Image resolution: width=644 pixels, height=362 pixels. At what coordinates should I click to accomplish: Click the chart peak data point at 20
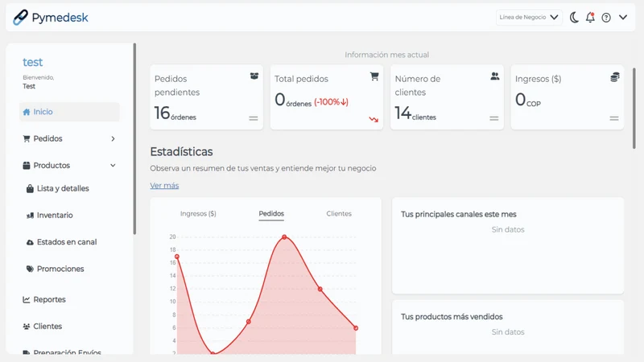point(284,237)
